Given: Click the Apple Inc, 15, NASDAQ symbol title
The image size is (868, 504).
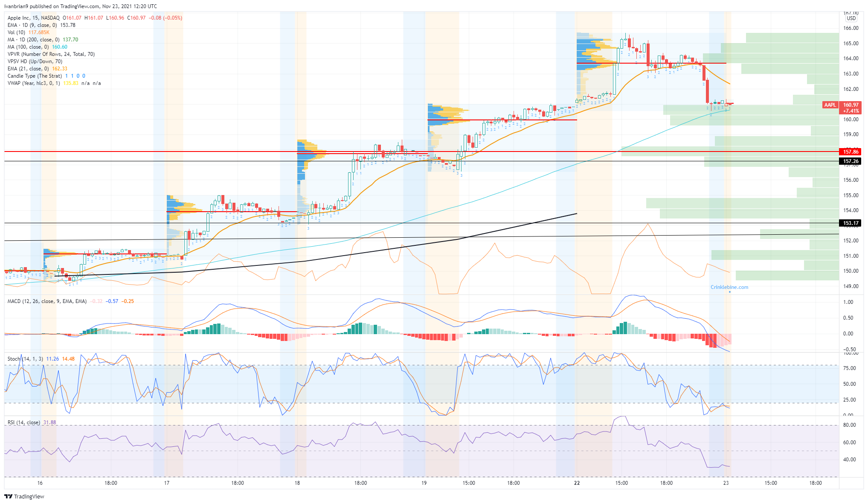Looking at the screenshot, I should click(x=34, y=18).
